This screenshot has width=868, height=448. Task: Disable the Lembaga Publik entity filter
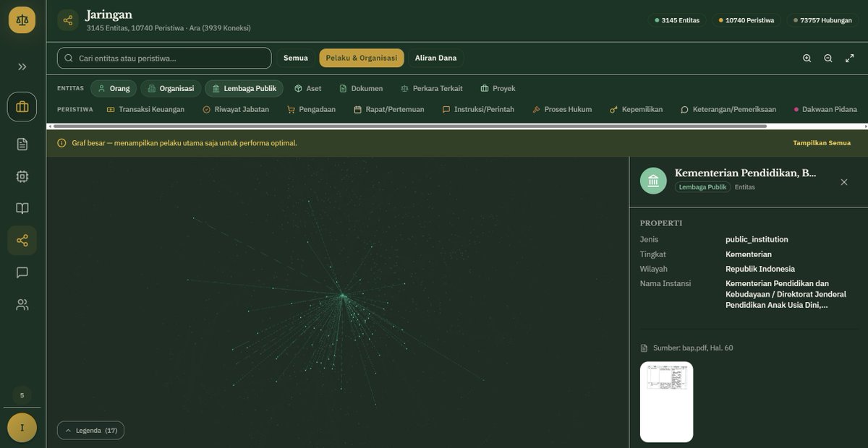245,87
